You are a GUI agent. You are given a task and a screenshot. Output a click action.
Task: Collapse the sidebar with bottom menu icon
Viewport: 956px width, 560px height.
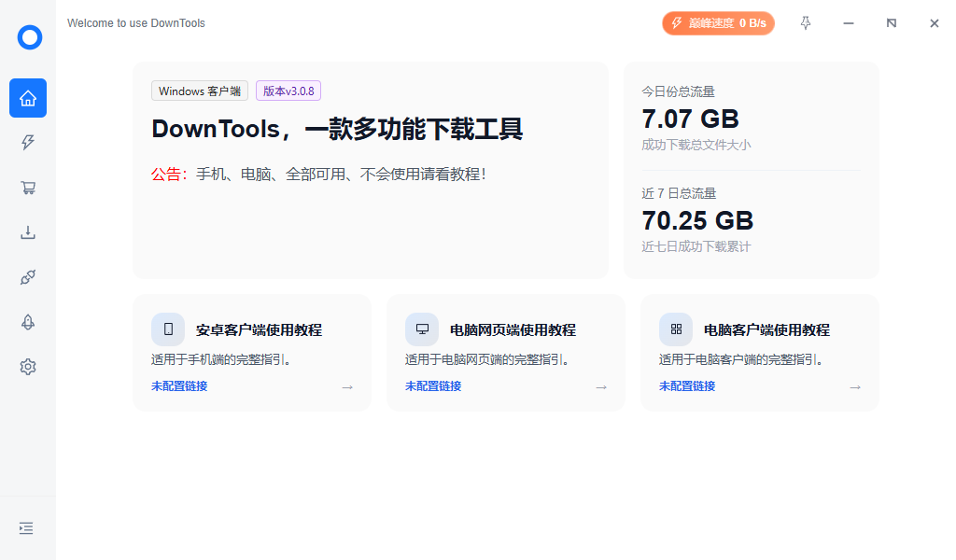coord(26,528)
